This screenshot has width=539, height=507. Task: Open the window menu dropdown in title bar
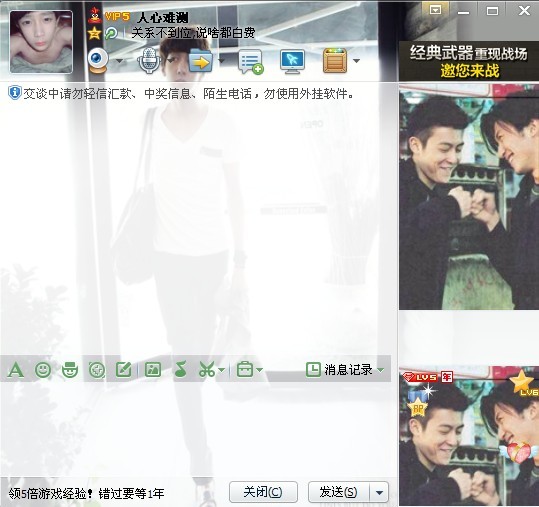tap(435, 10)
